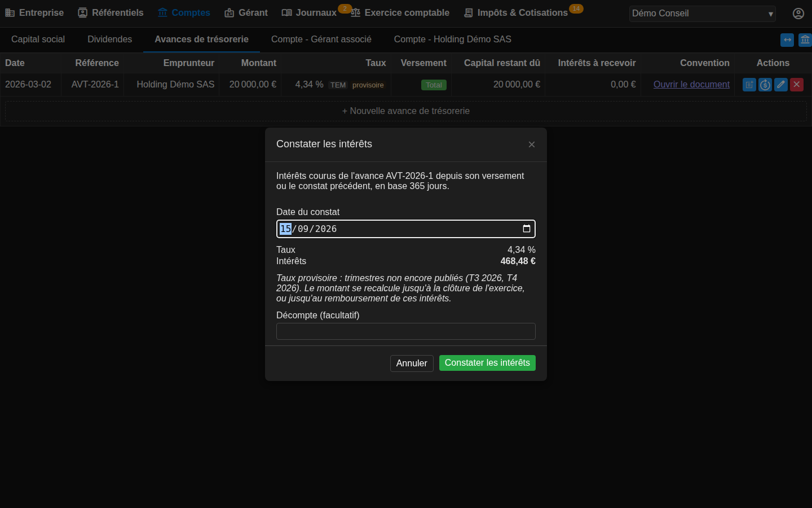Viewport: 812px width, 508px height.
Task: Click the blue horizontal arrows icon
Action: coord(787,40)
